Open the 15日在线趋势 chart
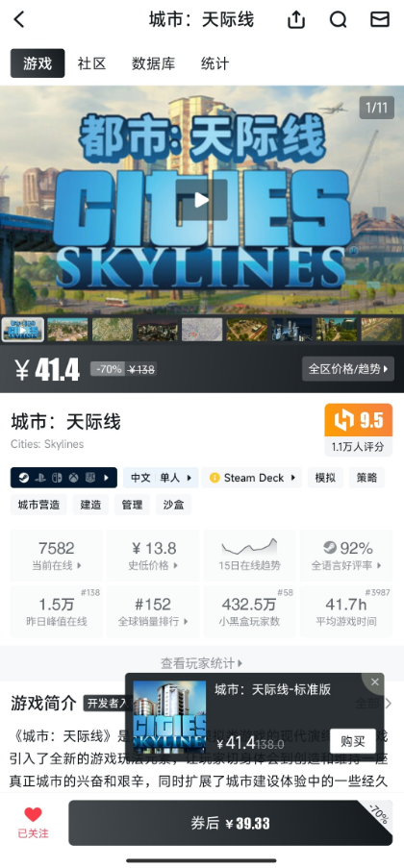This screenshot has height=868, width=404. click(x=251, y=556)
